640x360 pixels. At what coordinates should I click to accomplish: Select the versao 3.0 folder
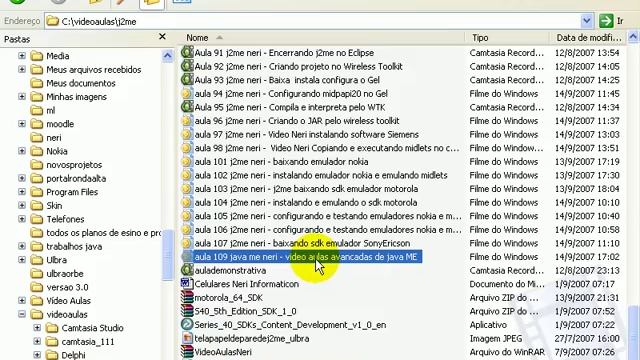coord(67,287)
